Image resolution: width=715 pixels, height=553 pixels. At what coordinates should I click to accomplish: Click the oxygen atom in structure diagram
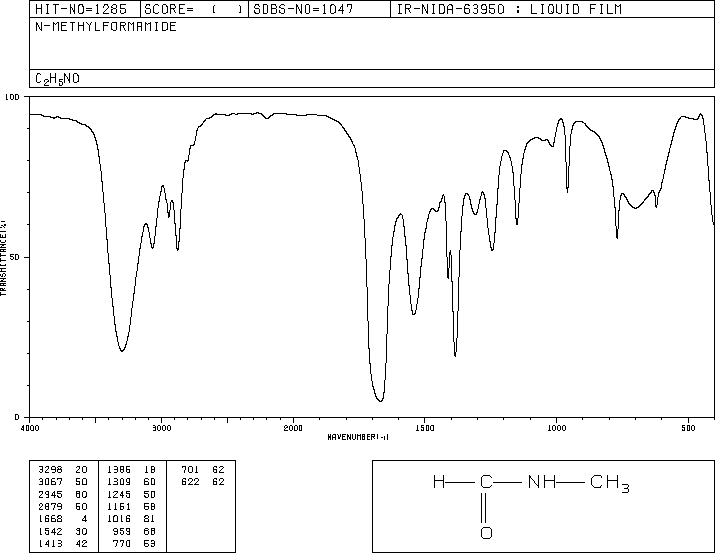pos(487,533)
